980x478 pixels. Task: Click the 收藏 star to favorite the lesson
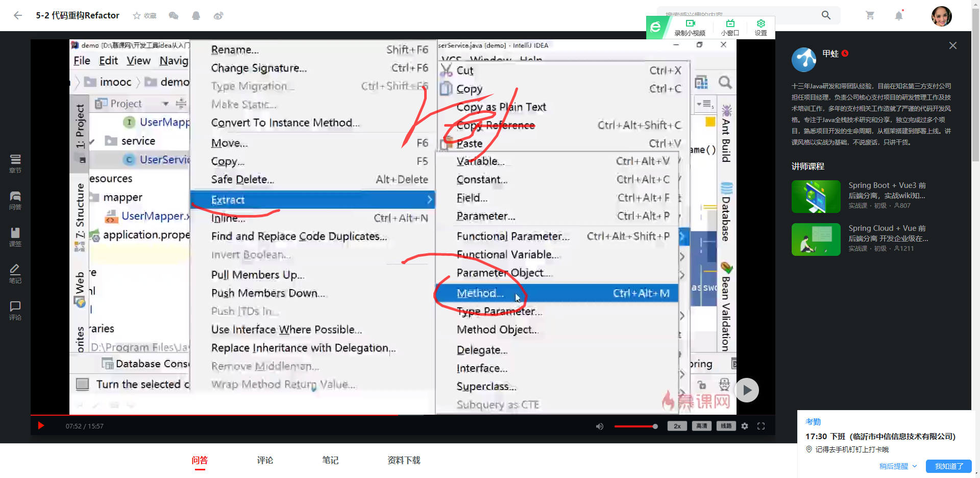tap(144, 16)
